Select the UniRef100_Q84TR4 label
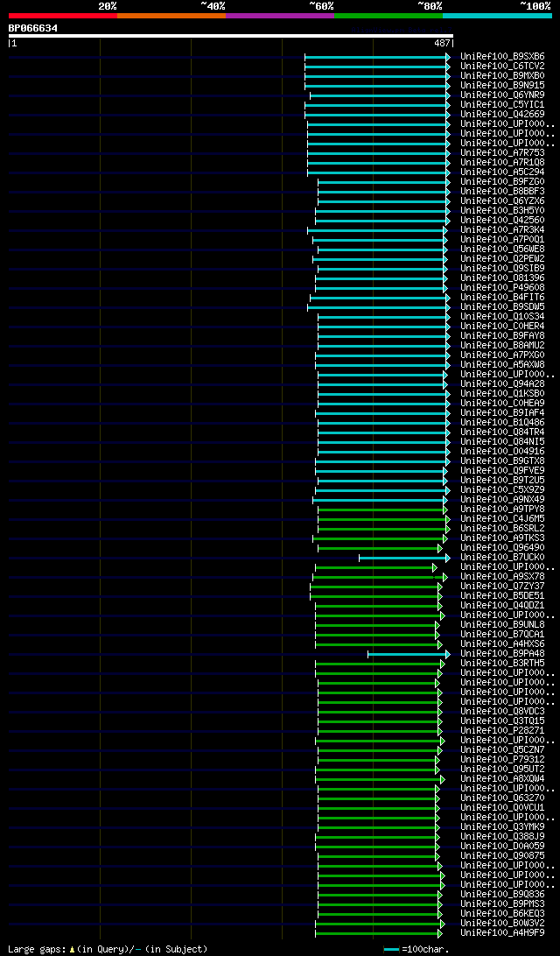This screenshot has height=956, width=560. click(x=503, y=432)
